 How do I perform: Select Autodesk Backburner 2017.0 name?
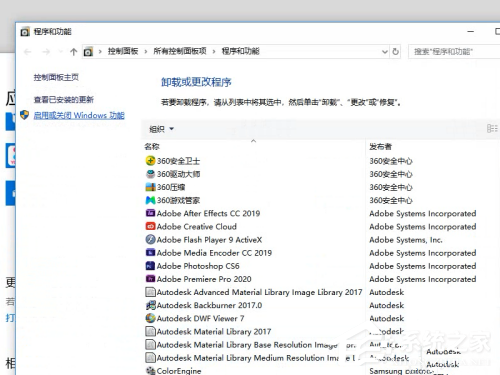point(209,305)
